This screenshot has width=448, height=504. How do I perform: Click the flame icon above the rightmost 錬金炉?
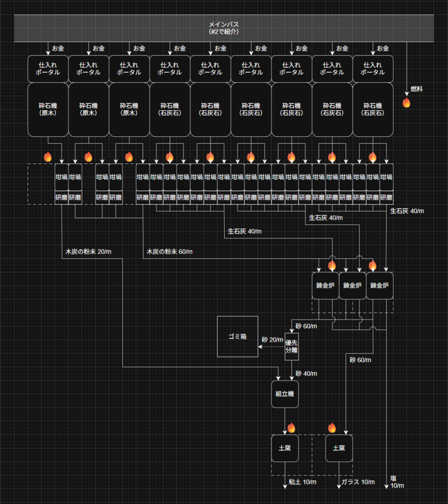point(372,265)
